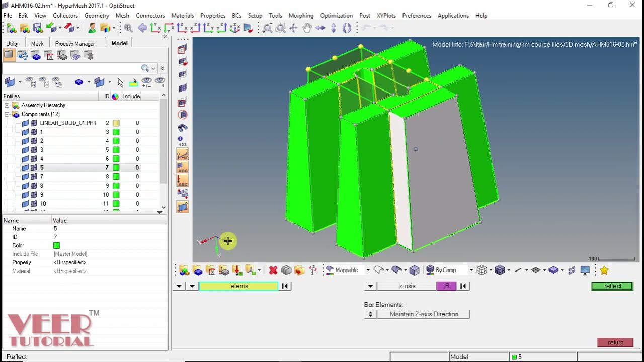Close the browser panel with X
Image resolution: width=644 pixels, height=362 pixels.
coord(165,36)
